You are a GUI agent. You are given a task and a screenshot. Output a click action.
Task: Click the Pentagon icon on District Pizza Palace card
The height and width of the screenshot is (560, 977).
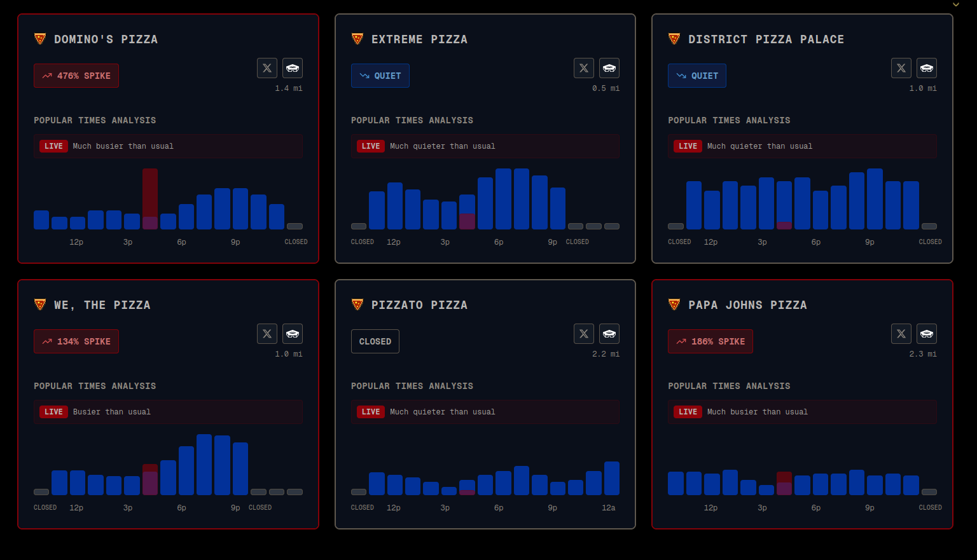(x=927, y=68)
